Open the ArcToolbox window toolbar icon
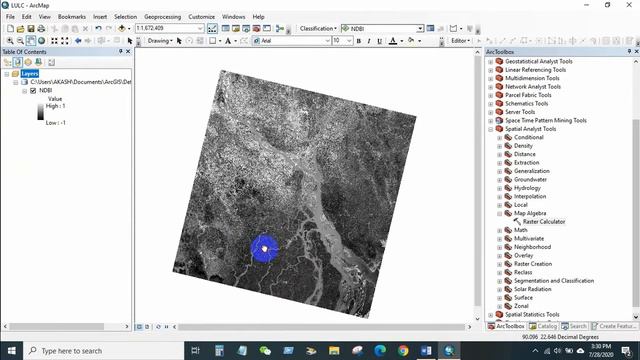 click(256, 29)
